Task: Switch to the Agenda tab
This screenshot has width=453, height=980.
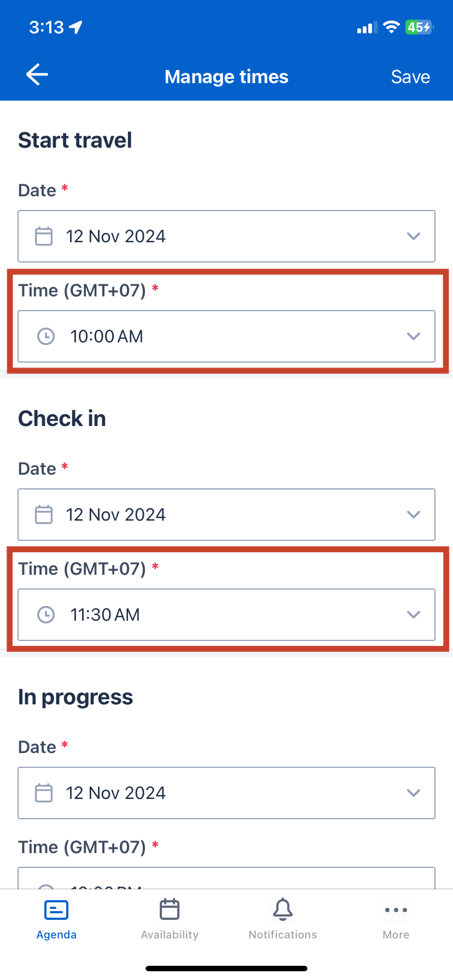Action: click(x=56, y=919)
